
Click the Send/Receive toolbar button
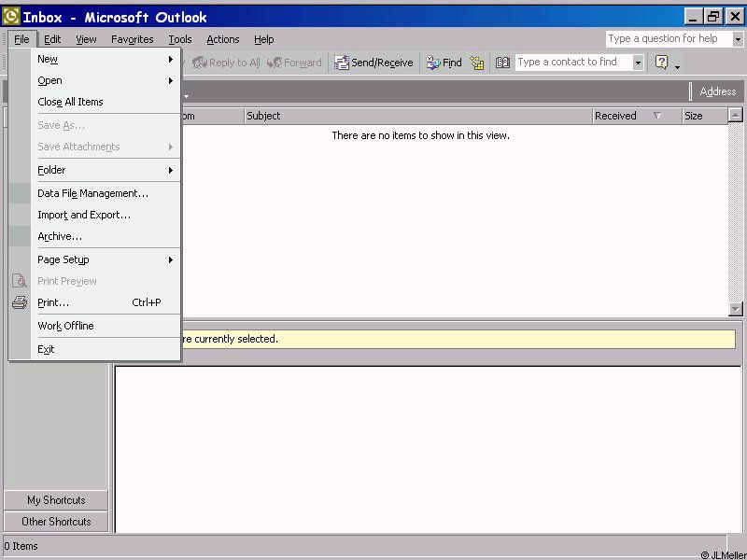point(373,63)
